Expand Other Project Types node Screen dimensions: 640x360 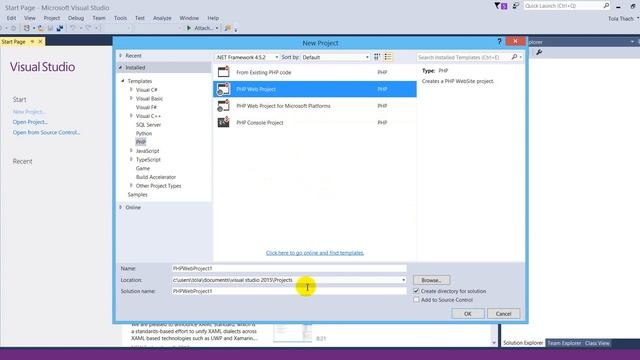pos(131,185)
